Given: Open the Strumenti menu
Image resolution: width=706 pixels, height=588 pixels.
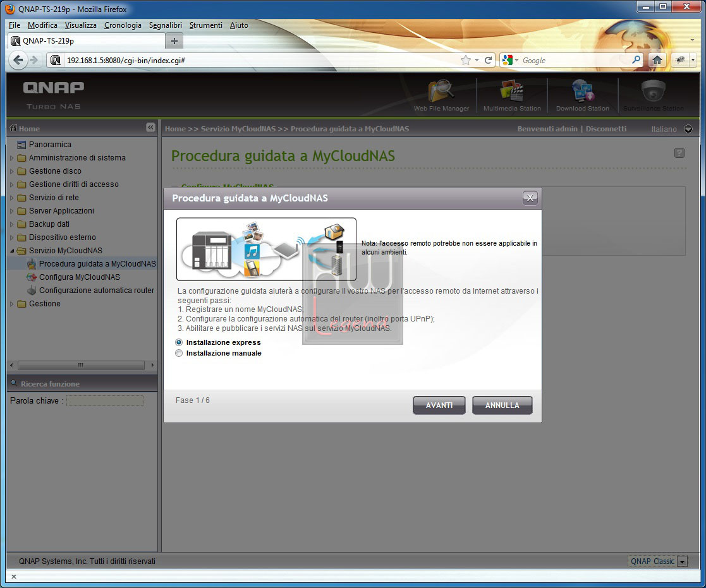Looking at the screenshot, I should (x=206, y=25).
